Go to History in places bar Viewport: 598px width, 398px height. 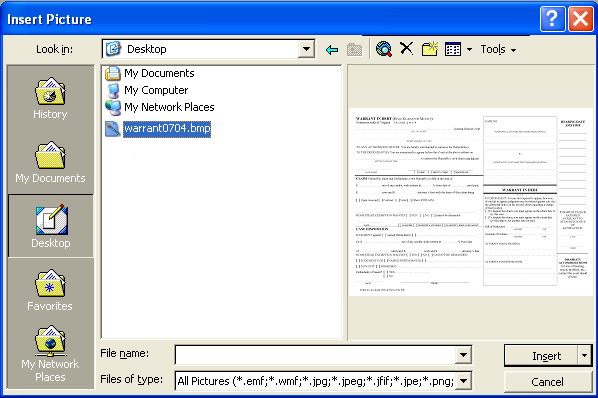[x=50, y=98]
